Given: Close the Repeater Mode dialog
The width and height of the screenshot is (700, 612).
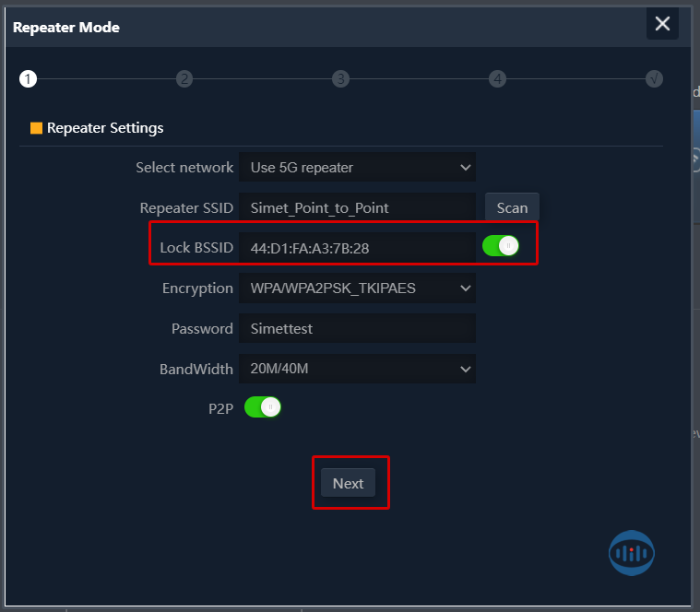Looking at the screenshot, I should [662, 24].
